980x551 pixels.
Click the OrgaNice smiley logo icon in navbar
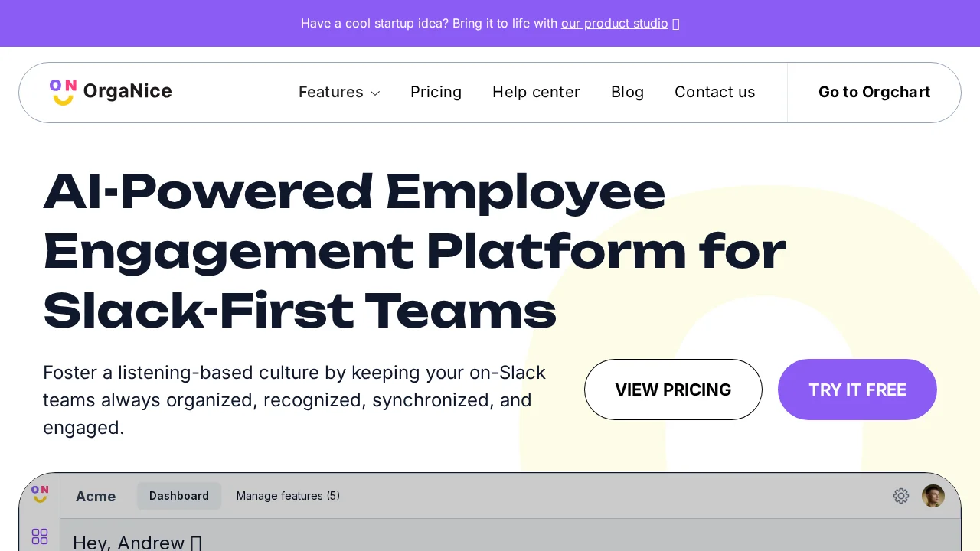coord(63,92)
